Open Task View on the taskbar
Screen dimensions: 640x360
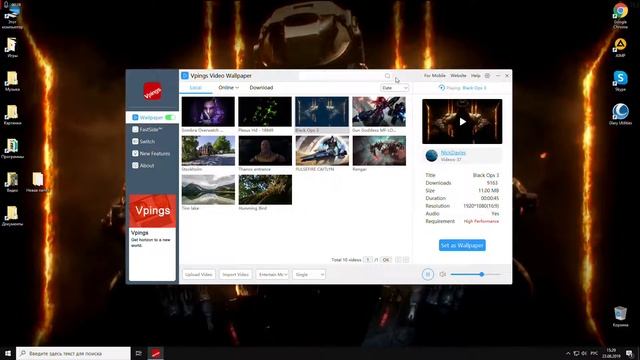click(x=139, y=353)
